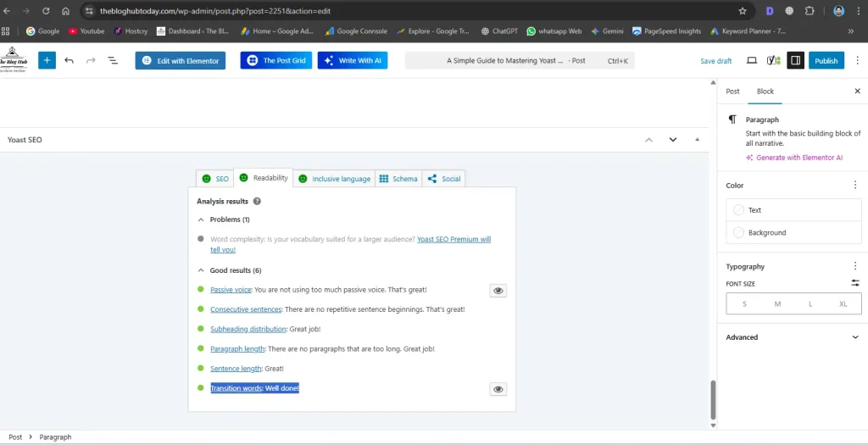Open the Paragraph length link

point(237,348)
